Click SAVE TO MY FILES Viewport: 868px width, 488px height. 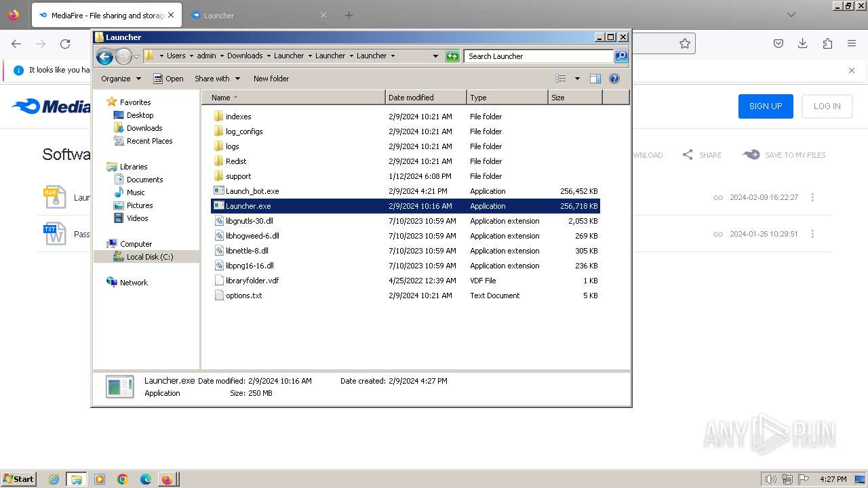click(784, 155)
